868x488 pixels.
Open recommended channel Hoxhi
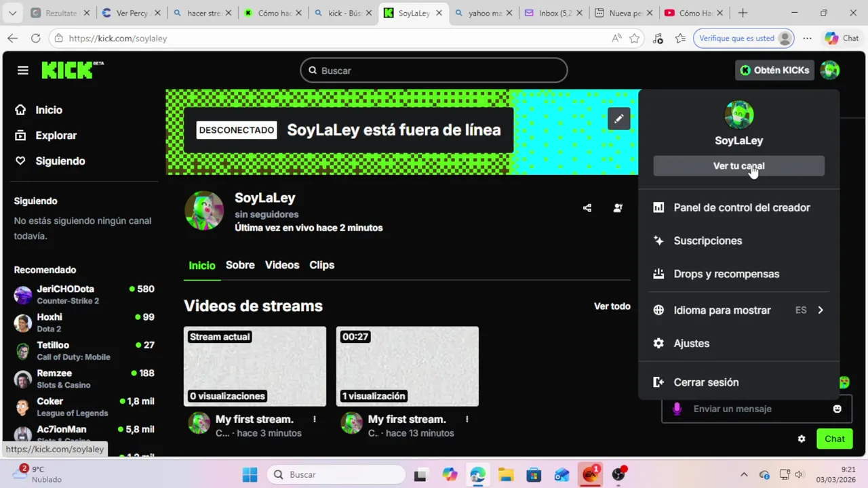(x=84, y=323)
